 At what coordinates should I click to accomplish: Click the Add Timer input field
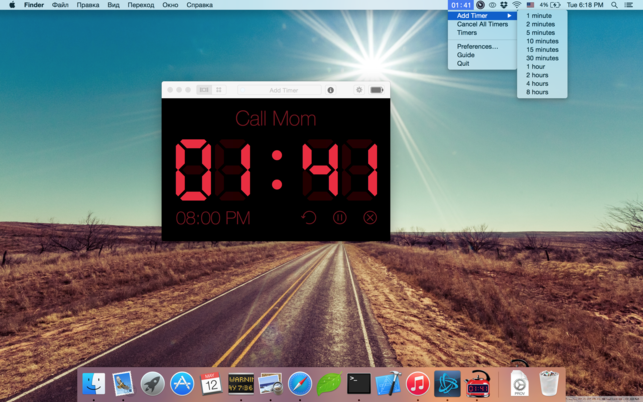280,90
